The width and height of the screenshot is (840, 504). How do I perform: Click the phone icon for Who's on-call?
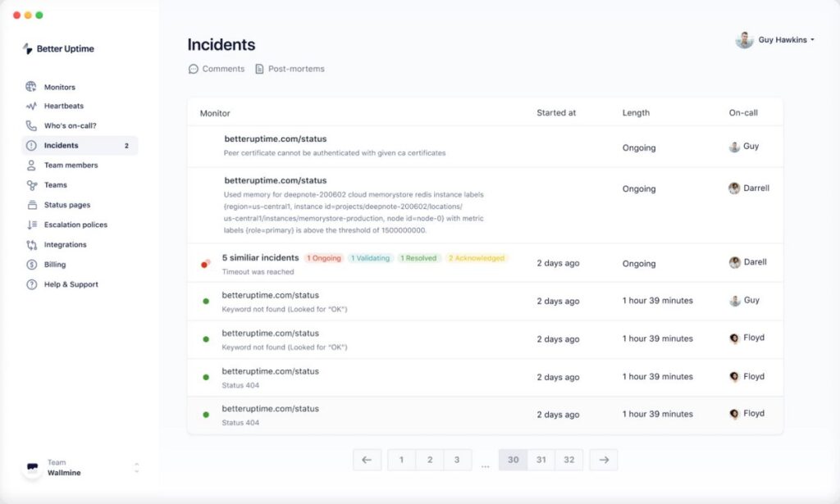pyautogui.click(x=31, y=126)
